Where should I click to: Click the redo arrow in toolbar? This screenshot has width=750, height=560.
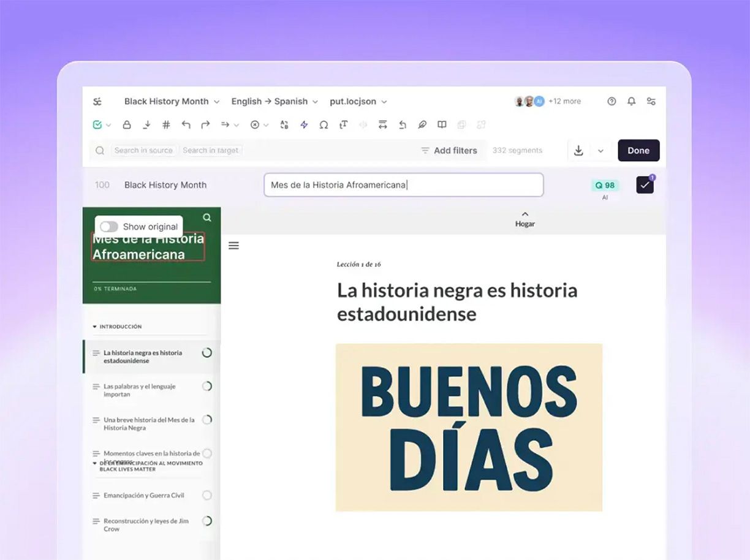205,124
